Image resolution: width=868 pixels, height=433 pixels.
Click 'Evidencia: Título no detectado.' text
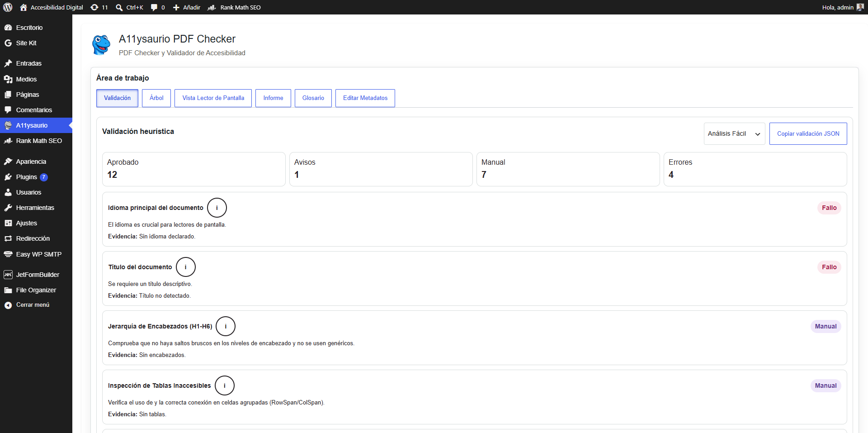[x=150, y=296]
